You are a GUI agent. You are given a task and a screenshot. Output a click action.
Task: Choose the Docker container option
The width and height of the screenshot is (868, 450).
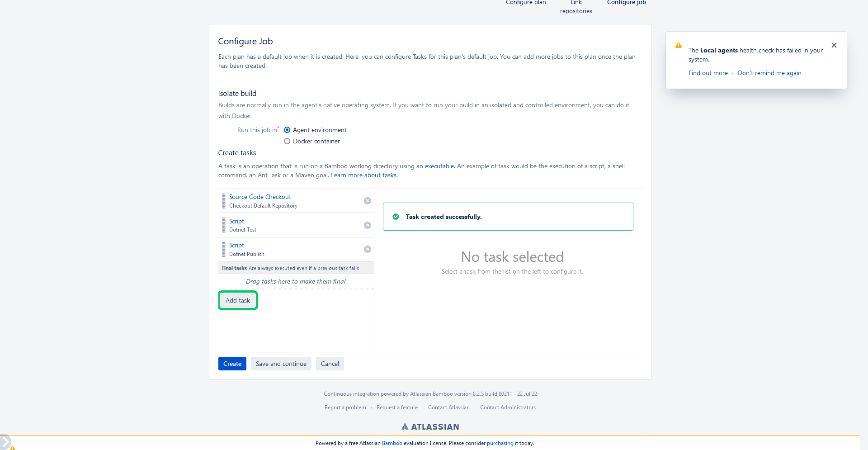coord(287,141)
